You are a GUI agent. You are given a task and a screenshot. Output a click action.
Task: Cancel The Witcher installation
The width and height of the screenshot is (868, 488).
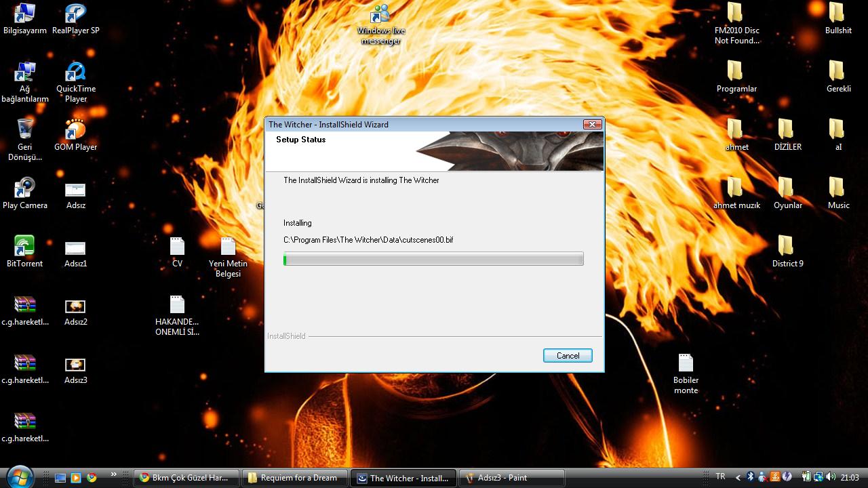click(x=568, y=356)
